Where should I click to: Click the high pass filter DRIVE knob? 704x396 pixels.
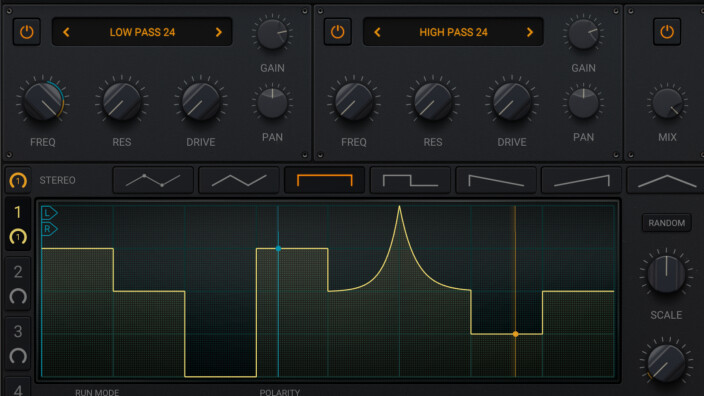click(x=512, y=101)
